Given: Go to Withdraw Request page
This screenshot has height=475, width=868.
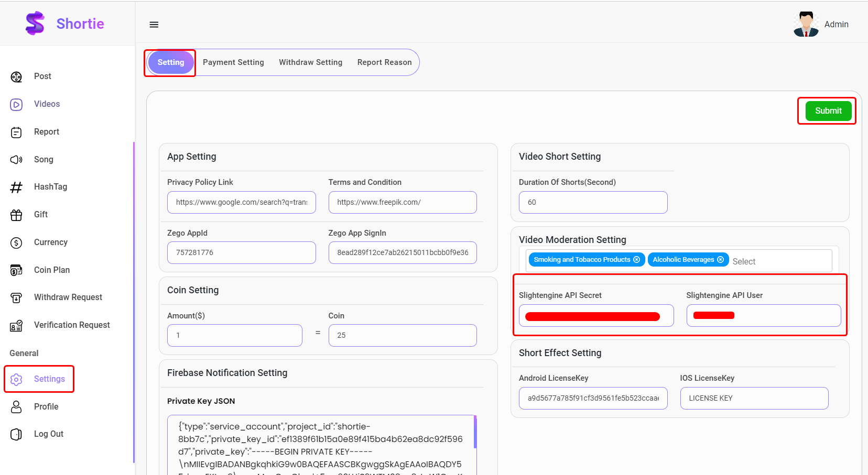Looking at the screenshot, I should click(68, 297).
